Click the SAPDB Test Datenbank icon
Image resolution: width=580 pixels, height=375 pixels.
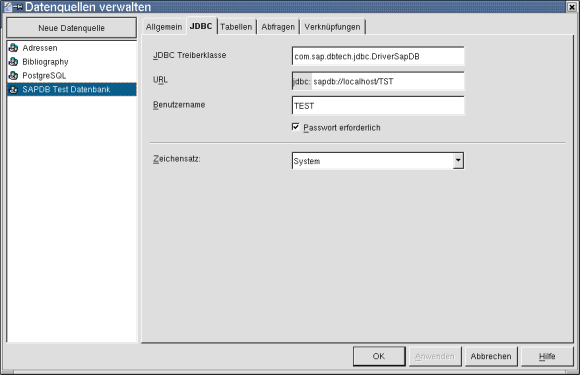pos(13,89)
